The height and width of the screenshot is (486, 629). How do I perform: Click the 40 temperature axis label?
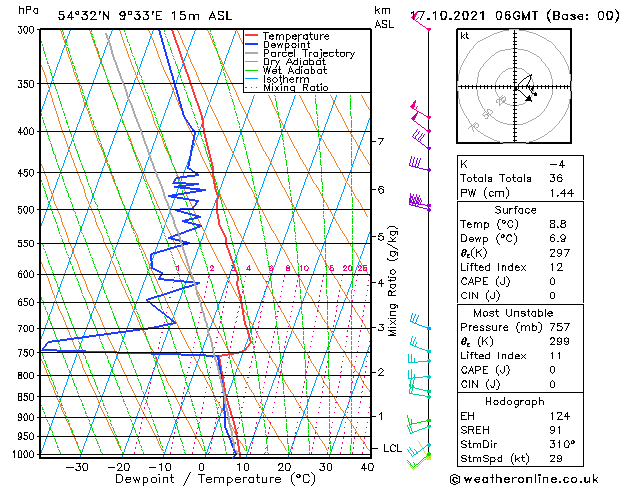pos(367,467)
